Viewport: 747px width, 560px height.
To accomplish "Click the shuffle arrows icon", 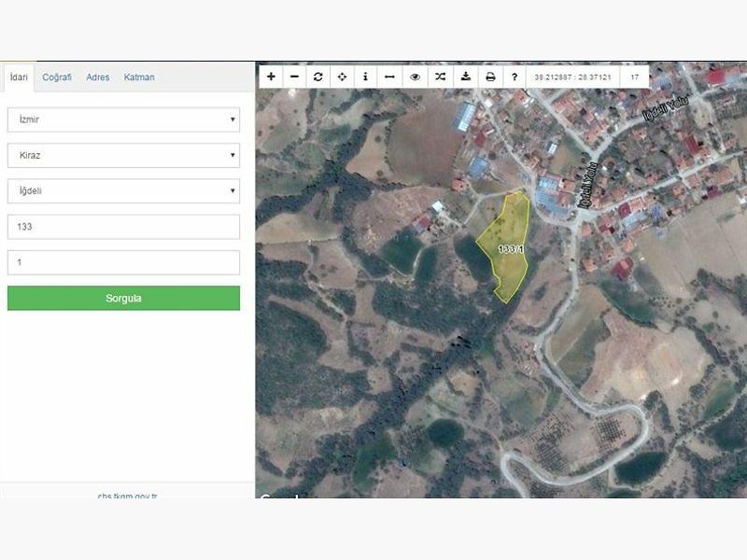I will click(x=440, y=77).
